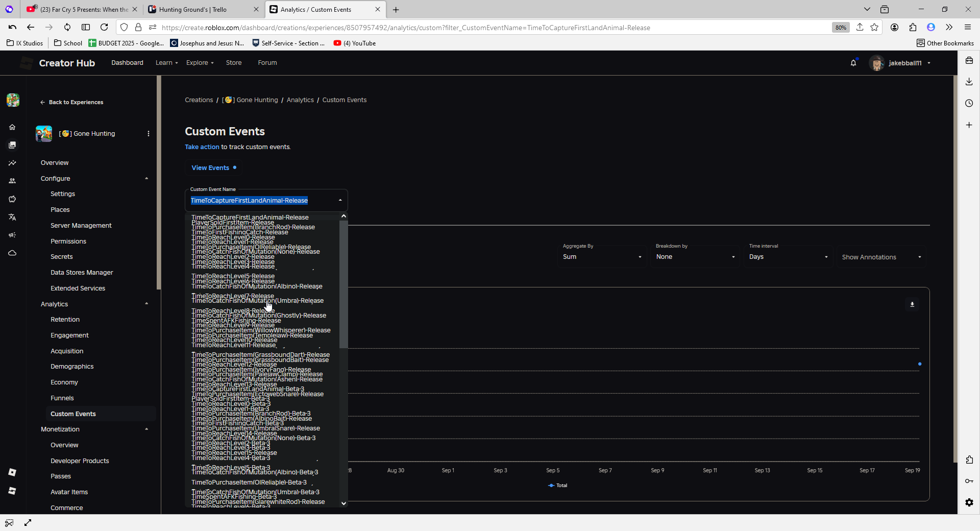Image resolution: width=980 pixels, height=531 pixels.
Task: Collapse the Analytics section in sidebar
Action: (x=146, y=303)
